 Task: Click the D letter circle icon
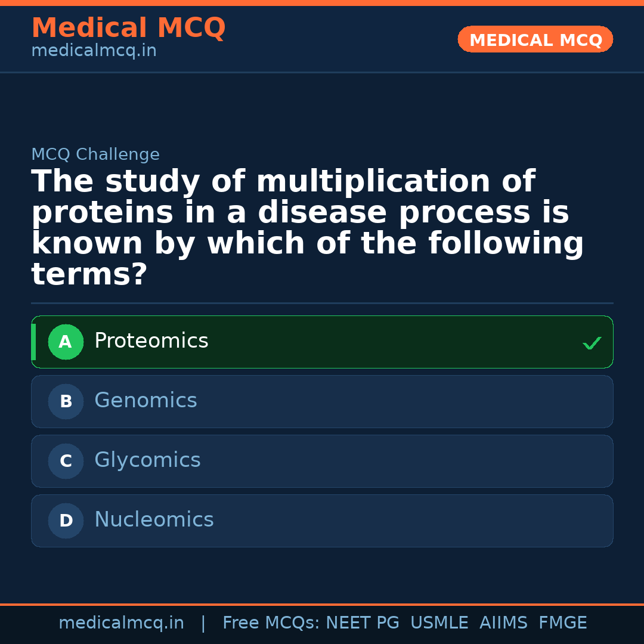tap(66, 521)
